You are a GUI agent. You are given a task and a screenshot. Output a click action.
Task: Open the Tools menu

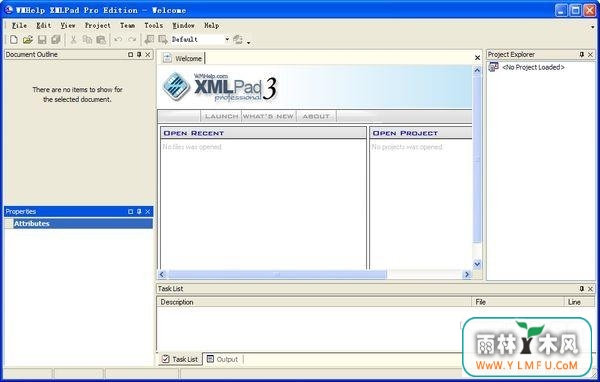[x=153, y=25]
